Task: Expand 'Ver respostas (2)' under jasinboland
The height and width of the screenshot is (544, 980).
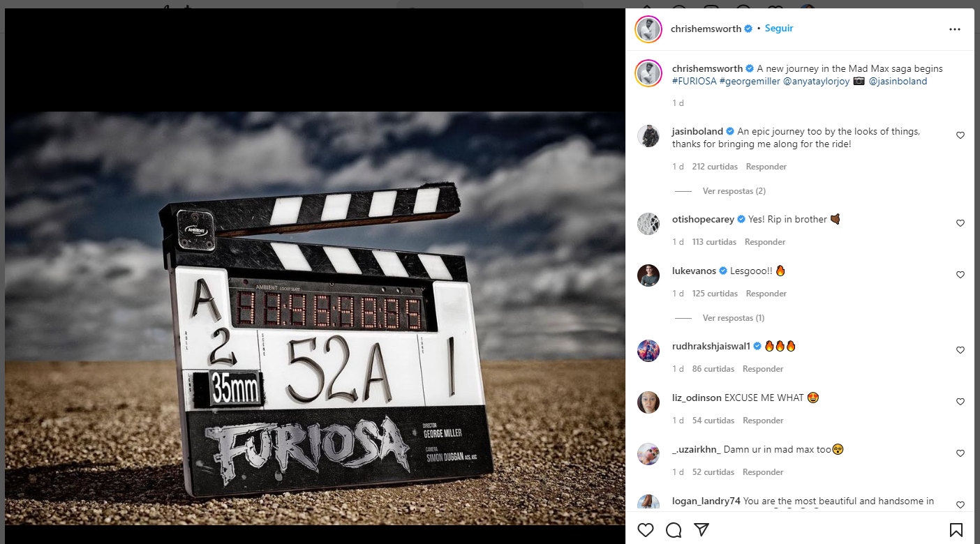Action: point(734,191)
